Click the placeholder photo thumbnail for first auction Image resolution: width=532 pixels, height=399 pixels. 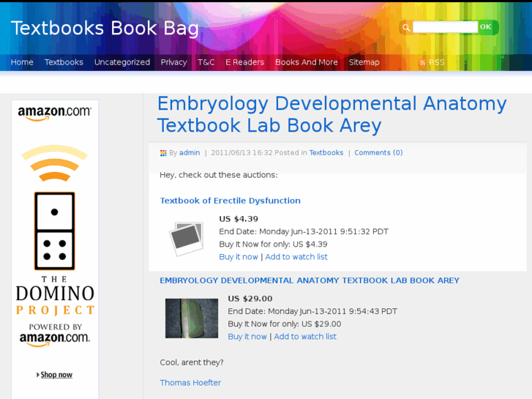pos(187,239)
